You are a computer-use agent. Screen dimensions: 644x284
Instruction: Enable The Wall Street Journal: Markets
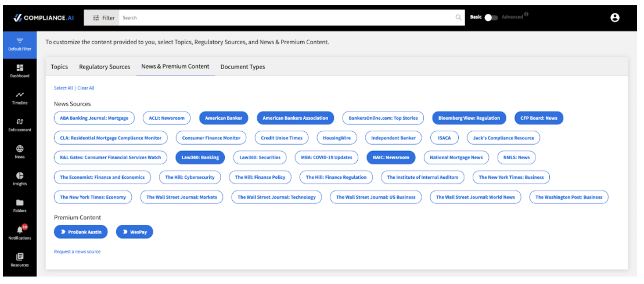[x=182, y=197]
